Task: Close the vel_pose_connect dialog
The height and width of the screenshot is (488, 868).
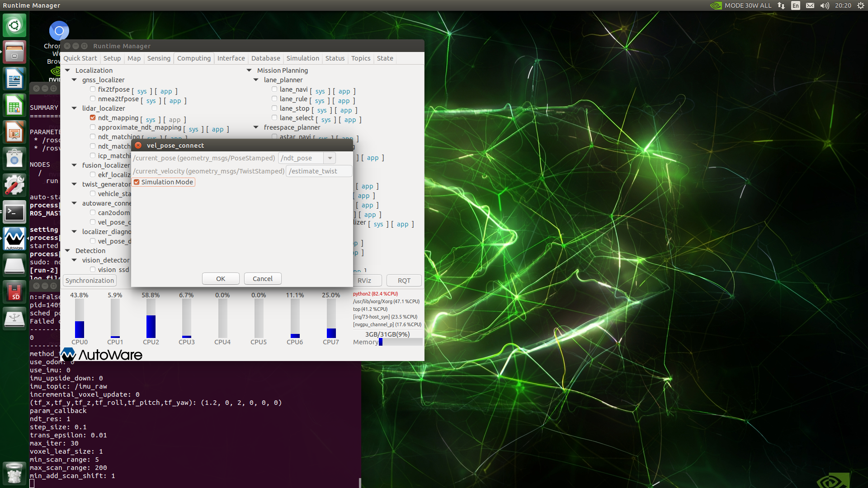Action: [138, 145]
